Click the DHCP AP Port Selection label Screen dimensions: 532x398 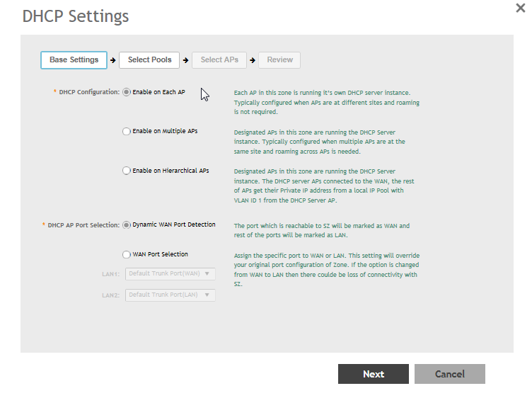83,225
